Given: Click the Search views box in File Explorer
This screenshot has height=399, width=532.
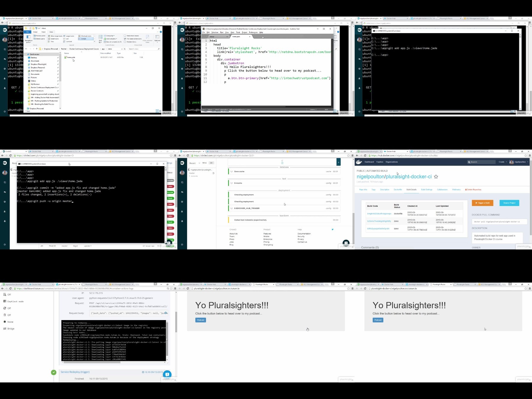Looking at the screenshot, I should pos(144,49).
